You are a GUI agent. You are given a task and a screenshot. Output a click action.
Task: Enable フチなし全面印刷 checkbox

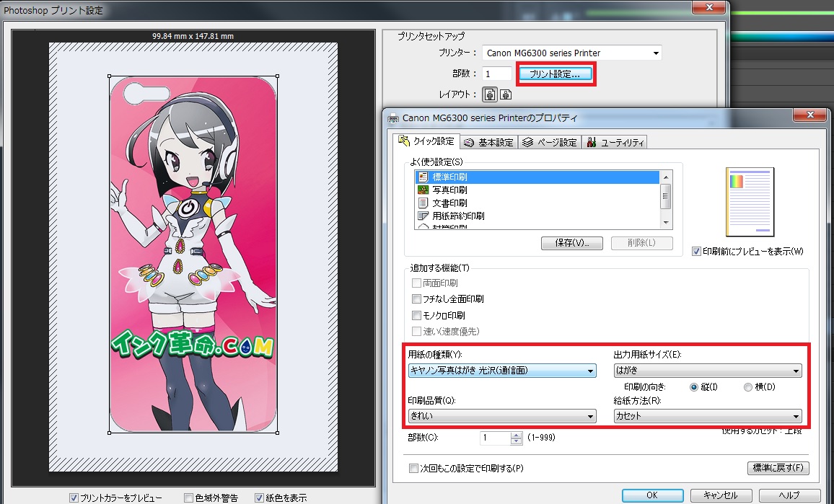click(x=416, y=299)
